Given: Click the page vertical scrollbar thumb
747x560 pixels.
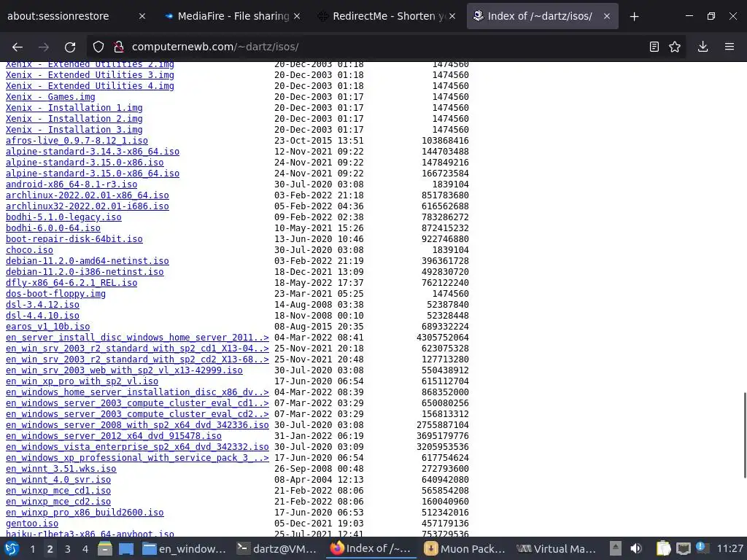Looking at the screenshot, I should pyautogui.click(x=745, y=435).
